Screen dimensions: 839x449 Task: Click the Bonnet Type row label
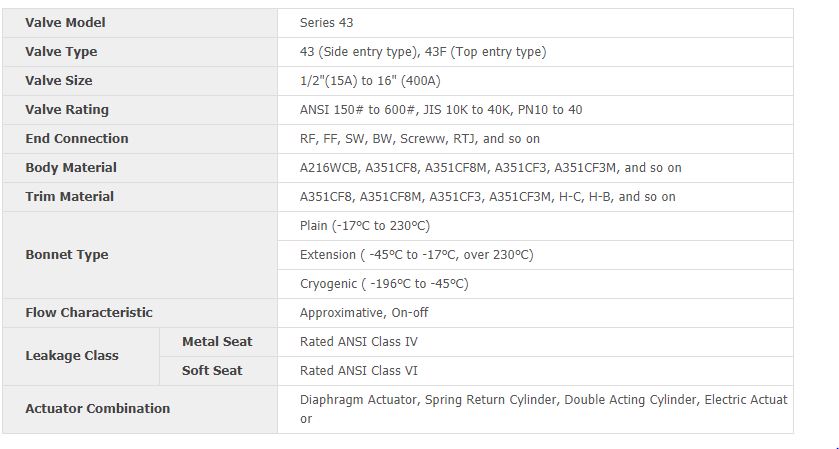pyautogui.click(x=67, y=254)
